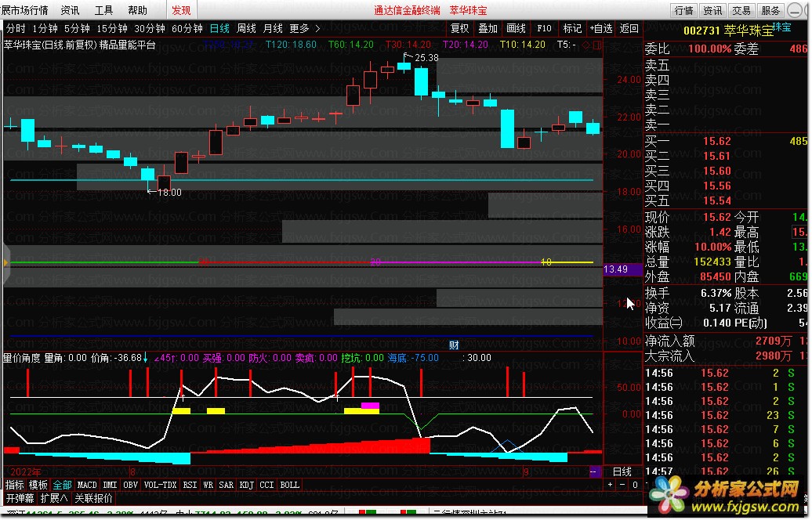Click the 叠加 overlay button
Screen dimensions: 812x520
488,28
